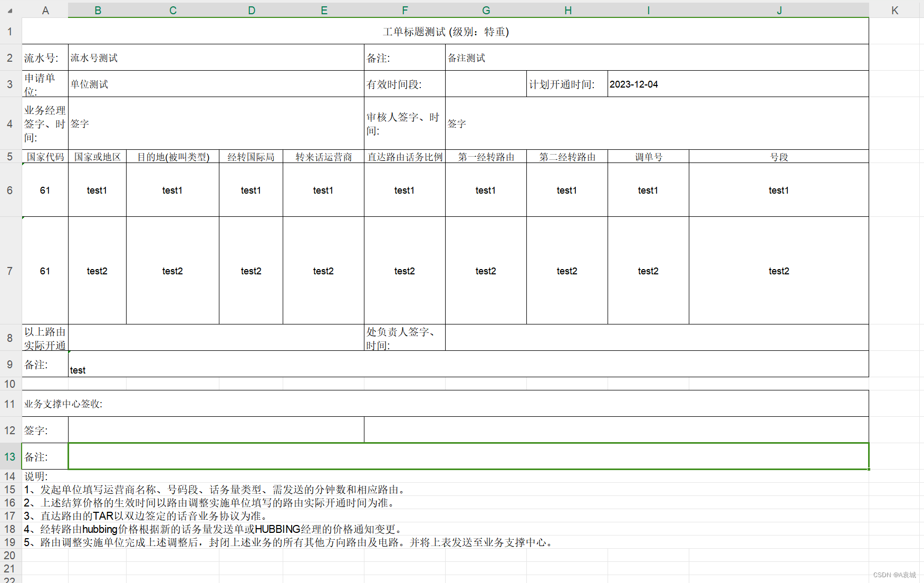The height and width of the screenshot is (583, 924).
Task: Click the 申请单位: label cell
Action: (45, 84)
